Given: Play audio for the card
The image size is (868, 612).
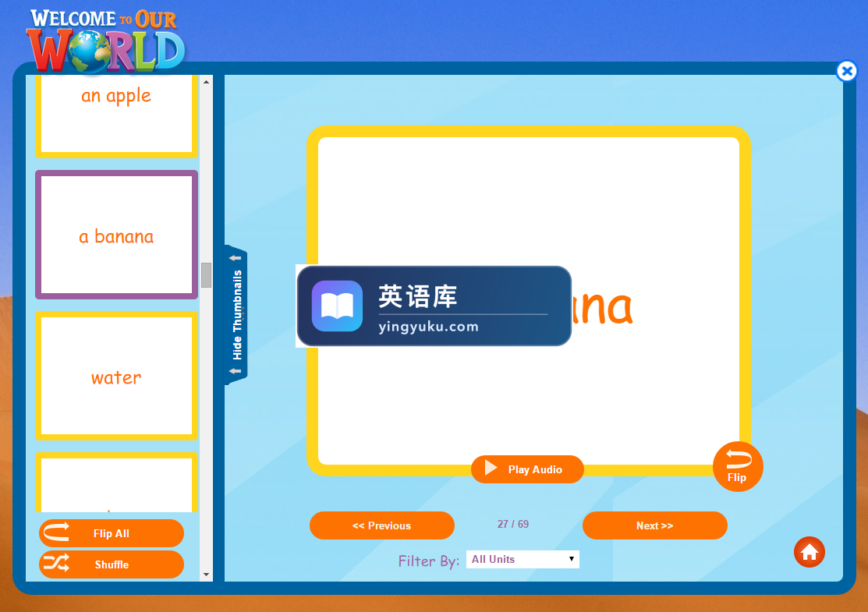Looking at the screenshot, I should 527,469.
